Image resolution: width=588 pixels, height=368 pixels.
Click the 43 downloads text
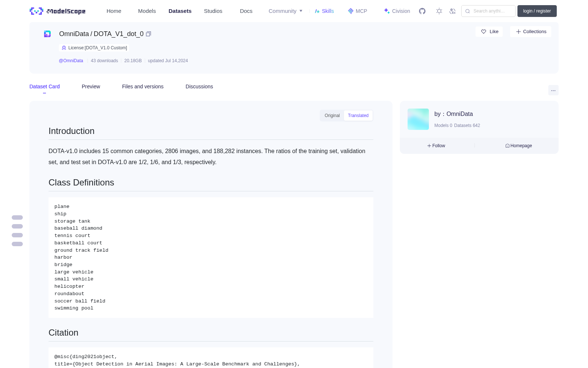(104, 61)
